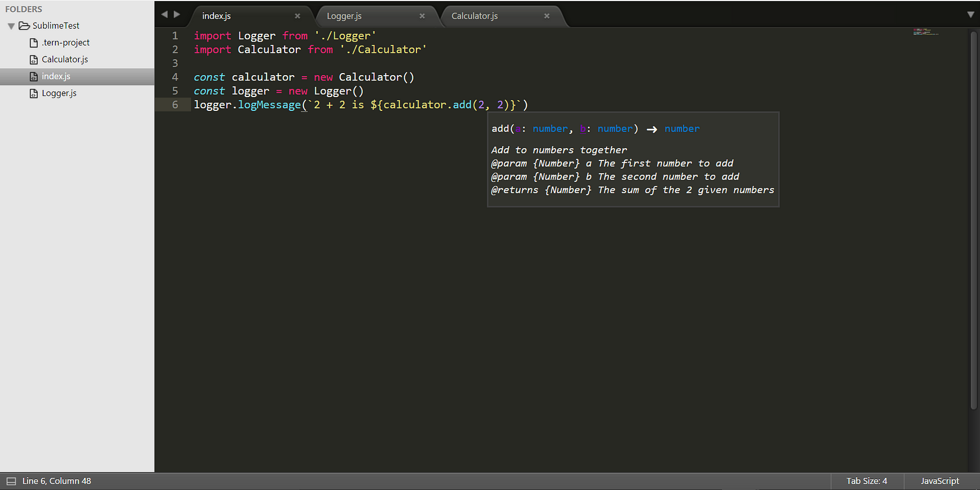Click parameter a link in tooltip
Image resolution: width=980 pixels, height=490 pixels.
point(518,128)
